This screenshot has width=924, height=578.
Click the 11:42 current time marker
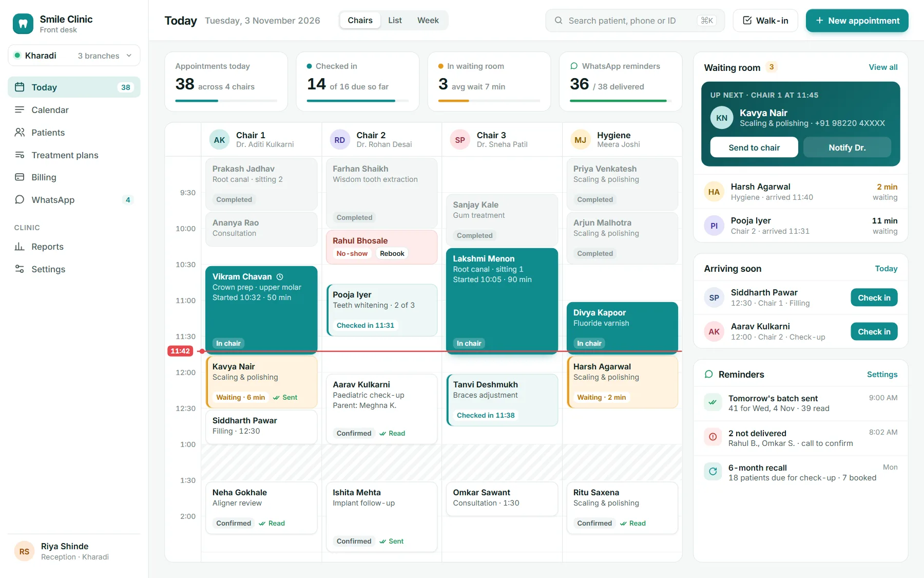click(x=180, y=351)
